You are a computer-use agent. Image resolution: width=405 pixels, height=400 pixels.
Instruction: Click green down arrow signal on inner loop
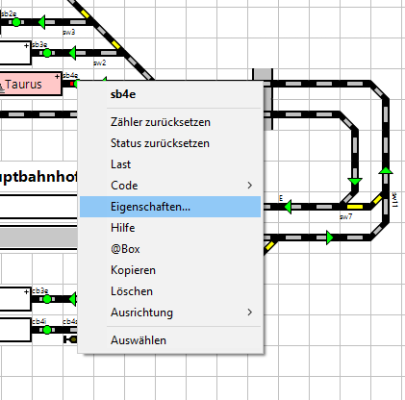[x=355, y=182]
